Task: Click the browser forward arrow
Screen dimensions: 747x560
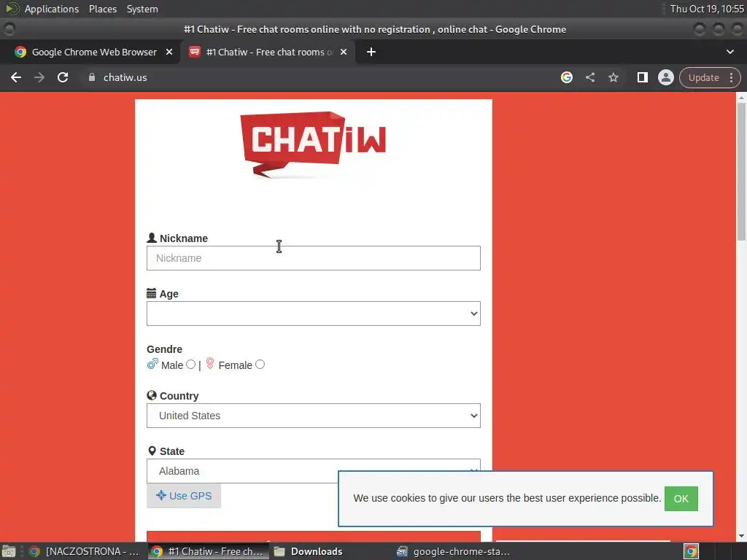Action: pyautogui.click(x=39, y=77)
